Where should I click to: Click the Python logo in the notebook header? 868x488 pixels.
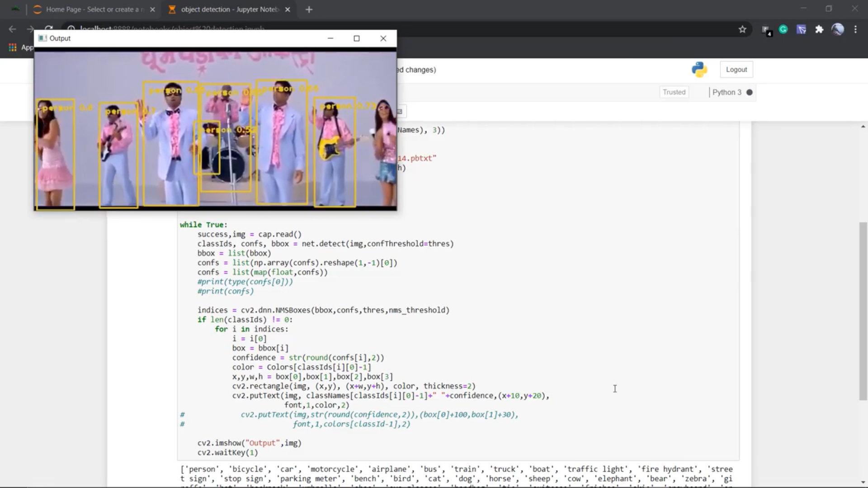point(699,70)
